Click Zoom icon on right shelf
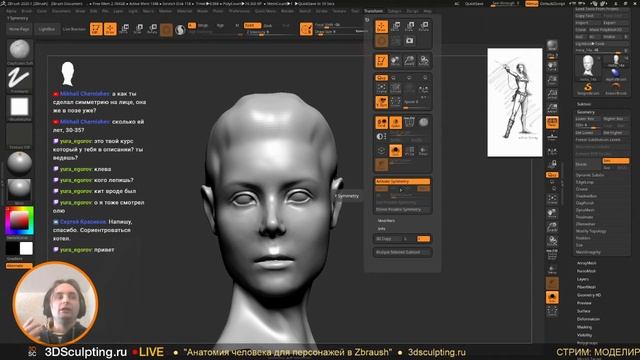 (552, 80)
